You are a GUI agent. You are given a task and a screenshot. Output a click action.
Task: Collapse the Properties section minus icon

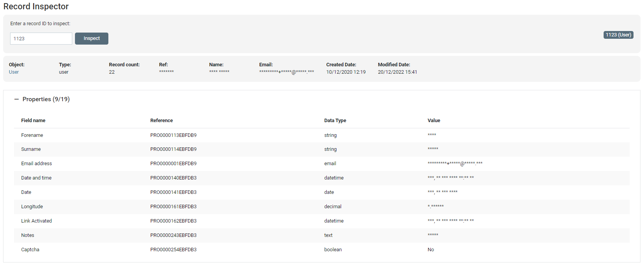[x=16, y=99]
